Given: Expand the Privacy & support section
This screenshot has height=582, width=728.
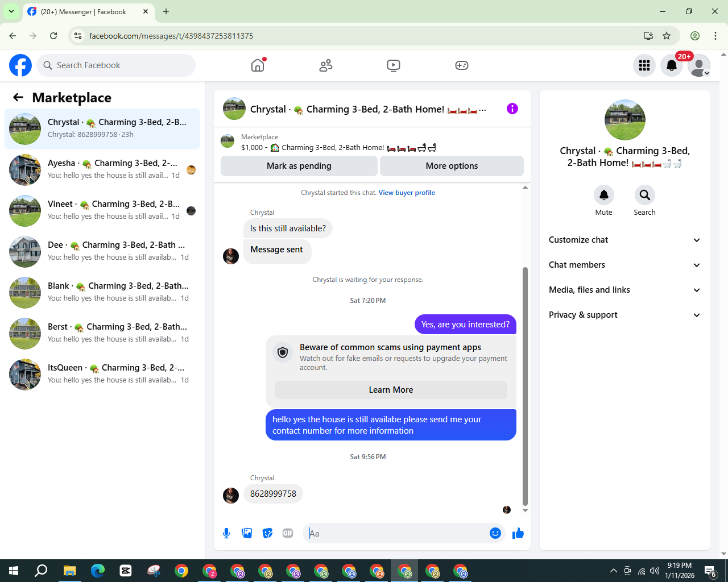Looking at the screenshot, I should [625, 315].
